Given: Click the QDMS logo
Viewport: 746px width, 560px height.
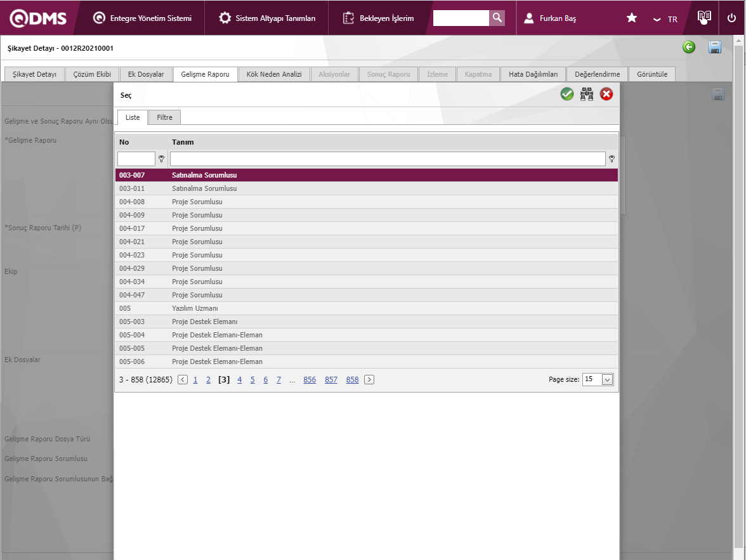Looking at the screenshot, I should tap(38, 18).
